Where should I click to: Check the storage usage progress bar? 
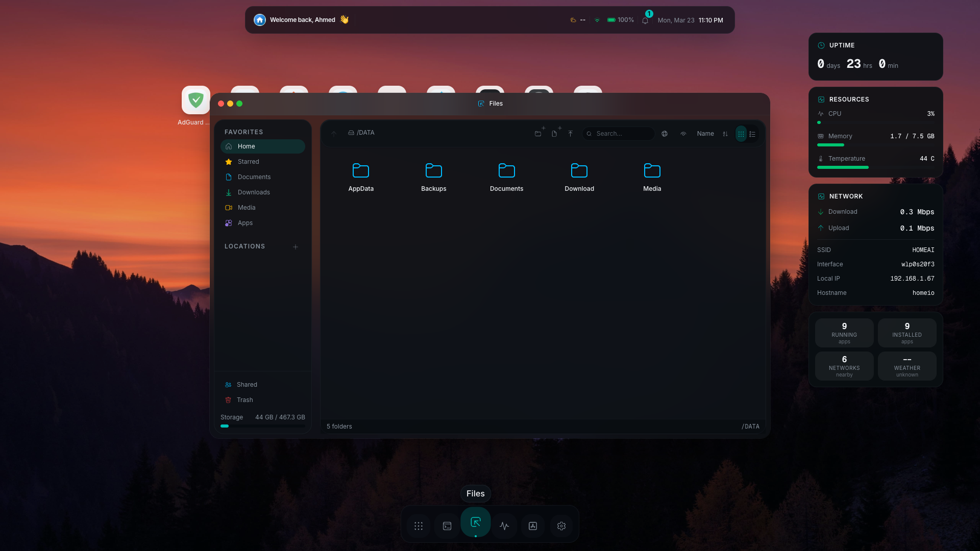[x=262, y=426]
